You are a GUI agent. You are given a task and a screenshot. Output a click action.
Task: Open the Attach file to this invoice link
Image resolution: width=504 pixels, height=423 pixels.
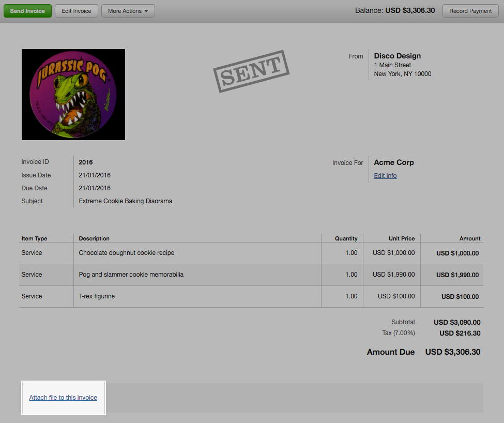click(63, 398)
